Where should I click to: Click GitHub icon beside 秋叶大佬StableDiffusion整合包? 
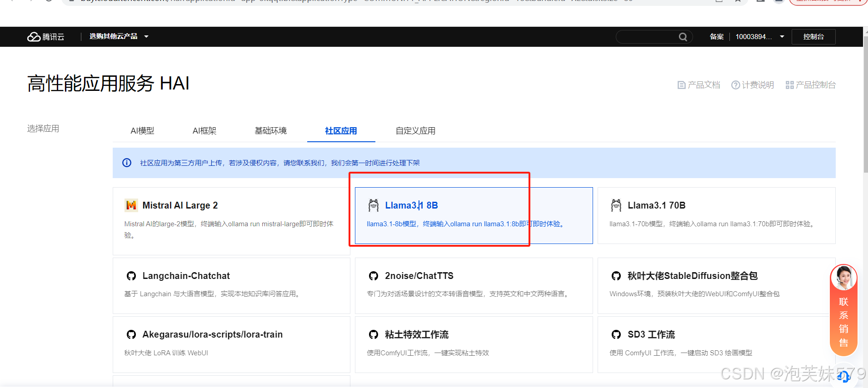coord(616,276)
